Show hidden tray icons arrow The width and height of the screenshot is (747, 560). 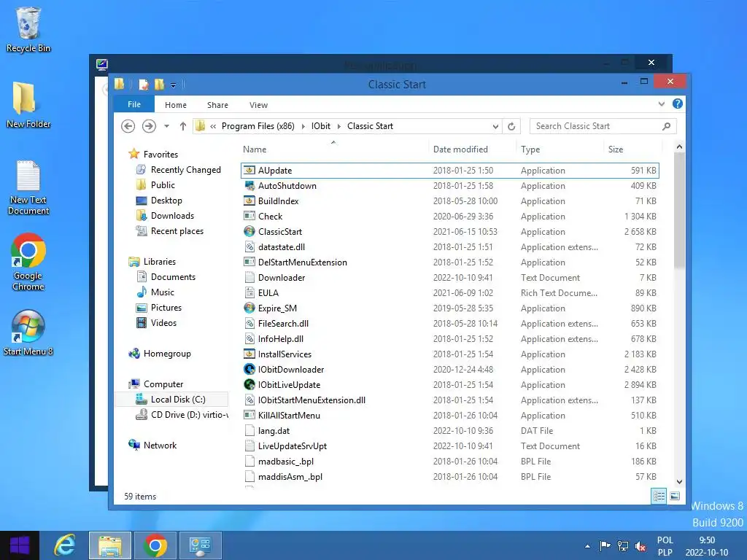click(x=587, y=546)
